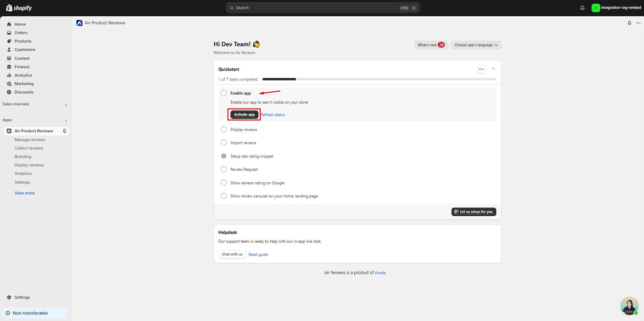Click the search input field
The image size is (644, 321).
pos(317,8)
